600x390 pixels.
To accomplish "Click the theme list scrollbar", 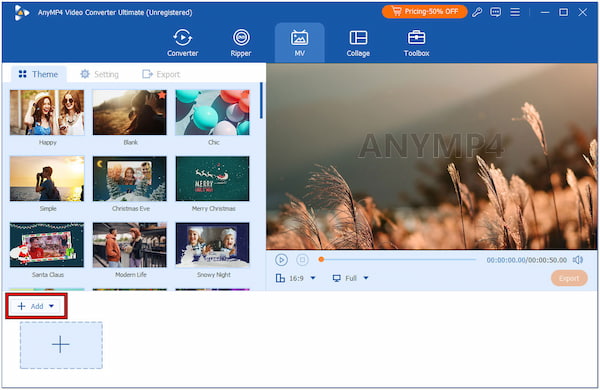I will pyautogui.click(x=261, y=101).
